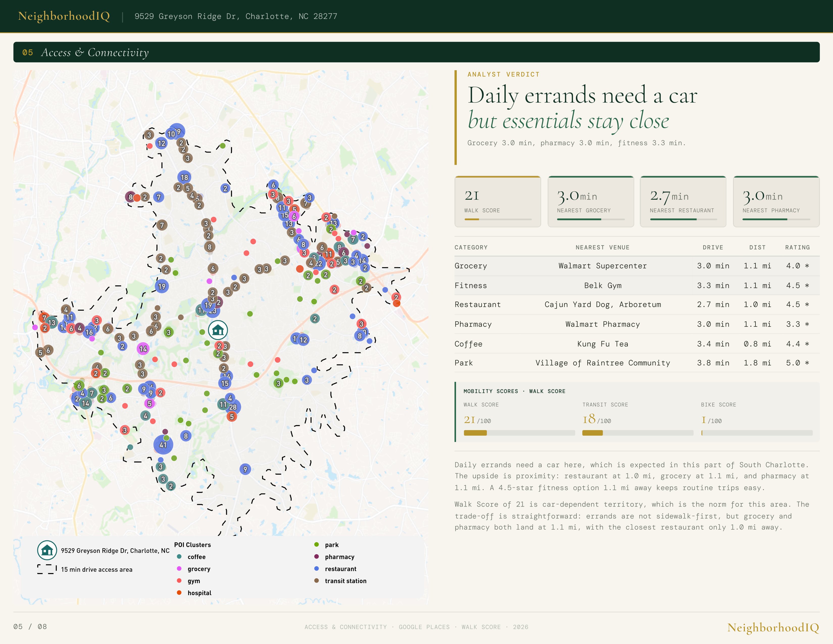
Task: Open the Nearest Grocery 3.0 min card
Action: coord(591,202)
